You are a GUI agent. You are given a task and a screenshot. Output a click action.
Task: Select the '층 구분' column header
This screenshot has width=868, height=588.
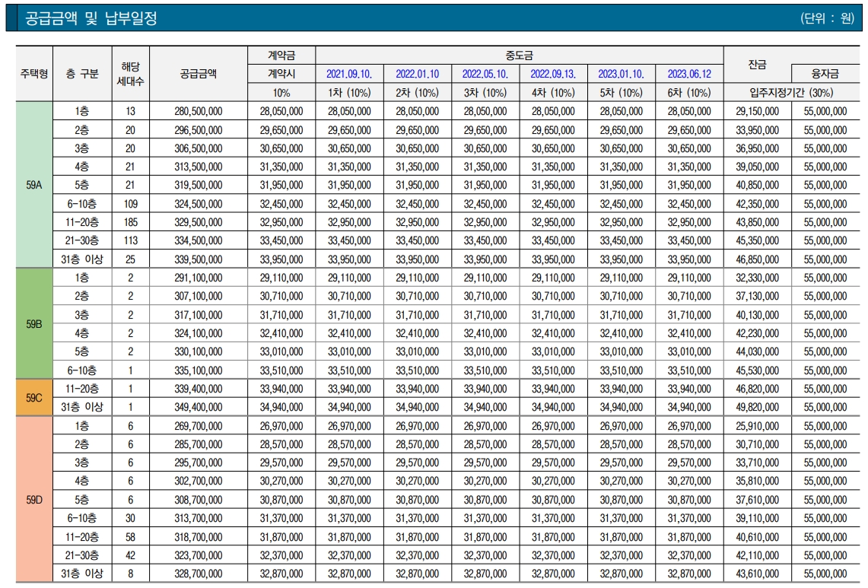(82, 74)
